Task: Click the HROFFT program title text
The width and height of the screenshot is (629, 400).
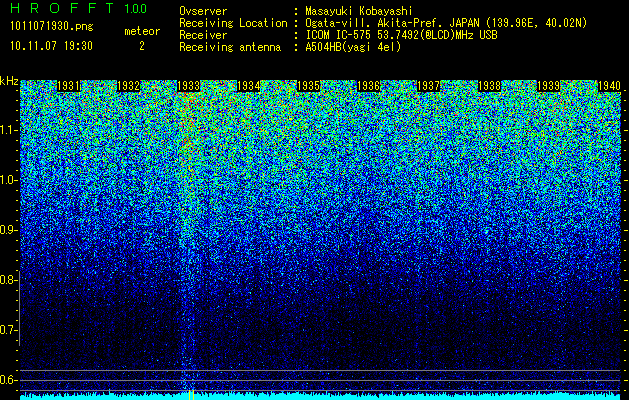Action: [x=62, y=8]
